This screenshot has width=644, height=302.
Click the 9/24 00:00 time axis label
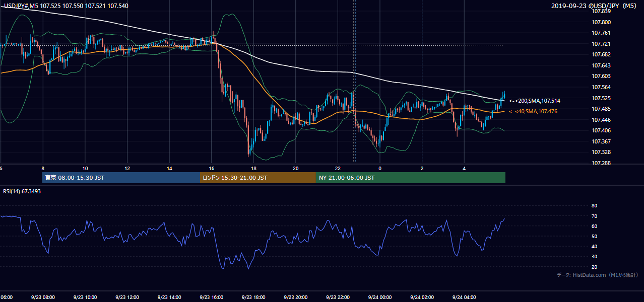[x=380, y=297]
